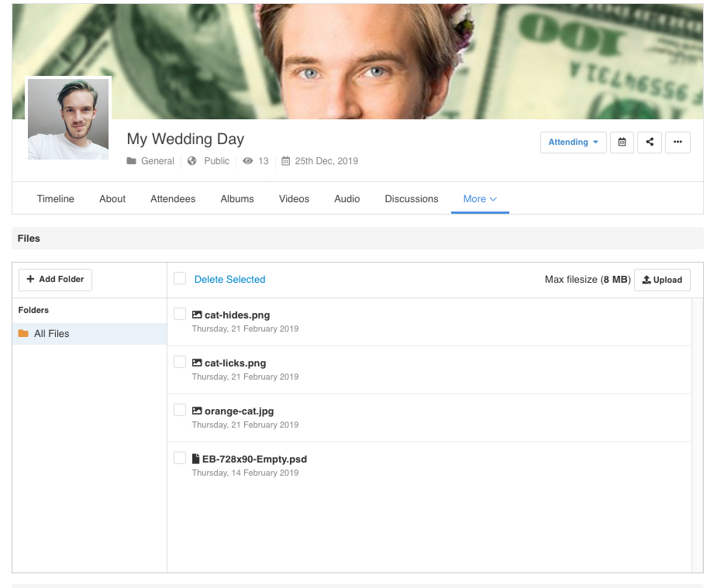Click the General category link
This screenshot has height=588, width=717.
(157, 161)
